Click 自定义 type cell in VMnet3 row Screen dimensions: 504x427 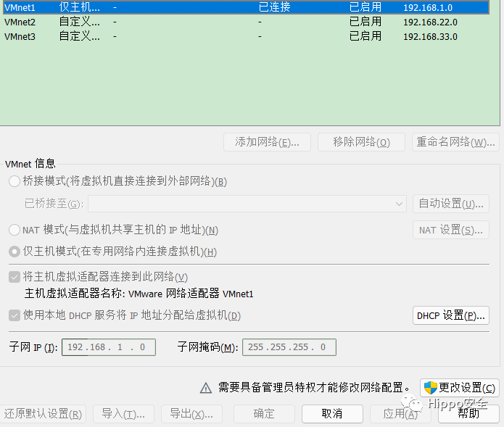[x=79, y=36]
